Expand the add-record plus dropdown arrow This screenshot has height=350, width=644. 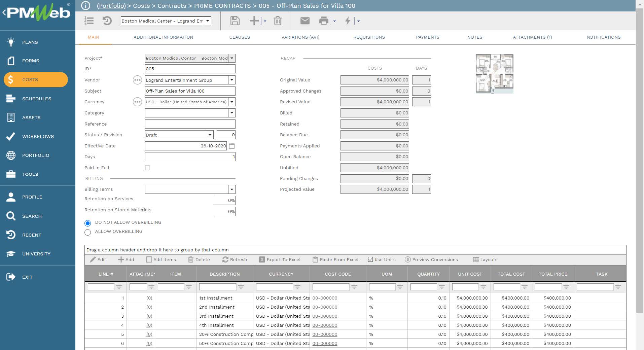point(265,21)
